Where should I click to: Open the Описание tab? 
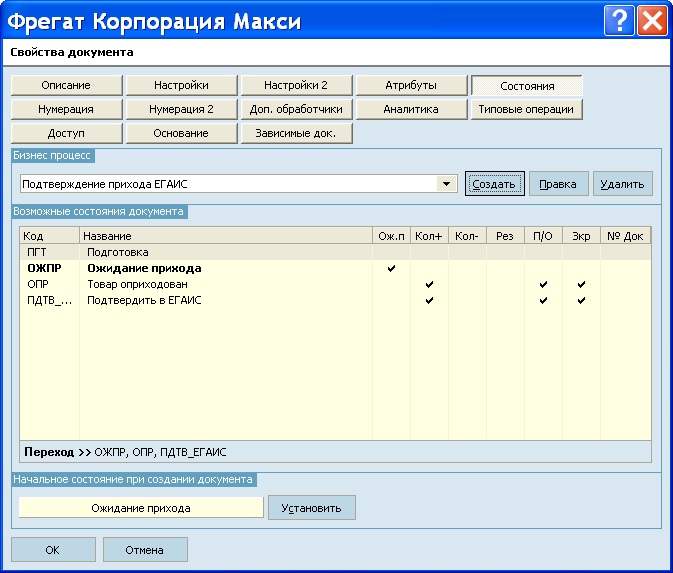coord(67,85)
